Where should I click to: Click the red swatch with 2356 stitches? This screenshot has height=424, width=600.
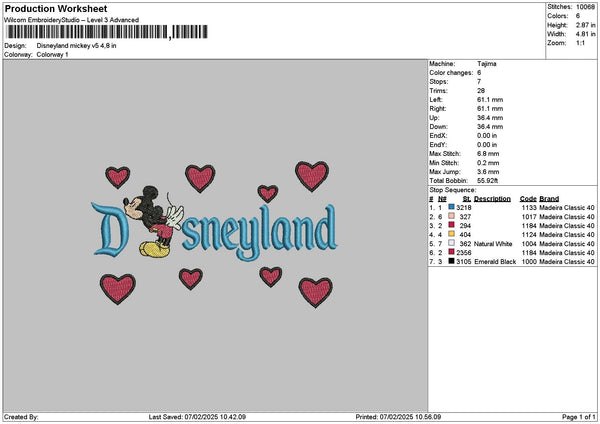pyautogui.click(x=452, y=252)
